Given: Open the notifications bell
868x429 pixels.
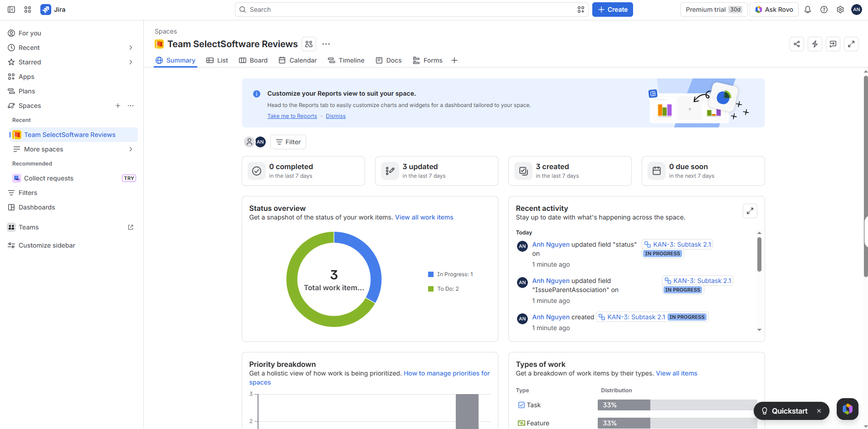Looking at the screenshot, I should (x=808, y=10).
